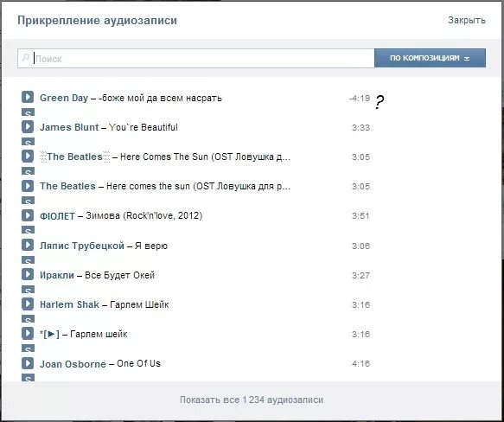Screen dimensions: 504x422
Task: Focus the Поиск search field
Action: point(195,58)
